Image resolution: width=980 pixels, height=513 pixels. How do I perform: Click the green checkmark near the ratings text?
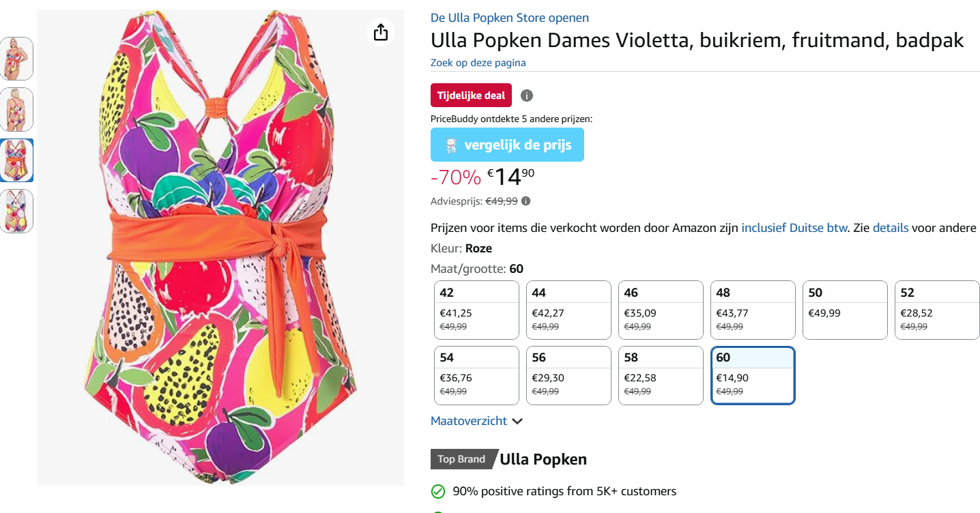click(x=437, y=491)
